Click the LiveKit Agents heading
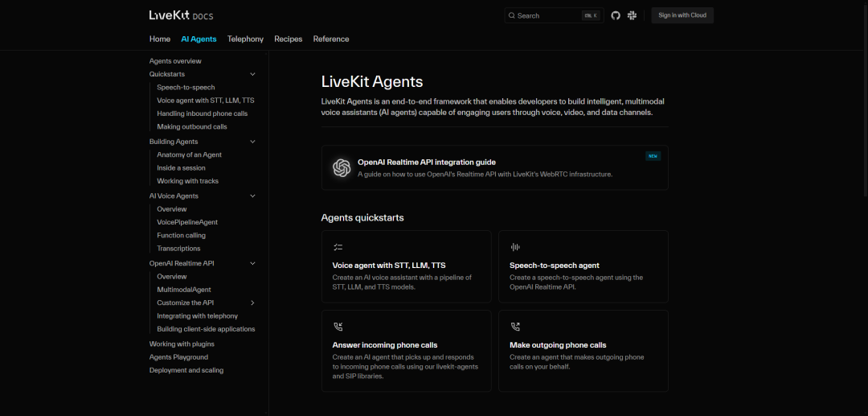 tap(372, 82)
